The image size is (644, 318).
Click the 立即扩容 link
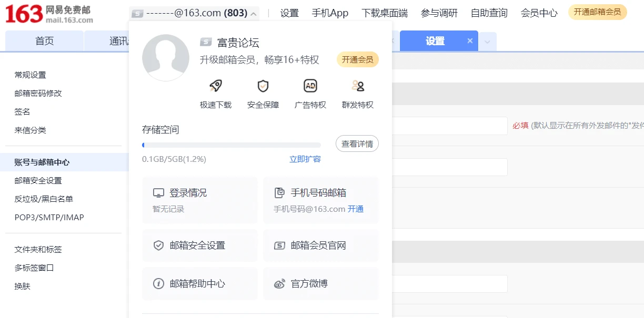305,159
